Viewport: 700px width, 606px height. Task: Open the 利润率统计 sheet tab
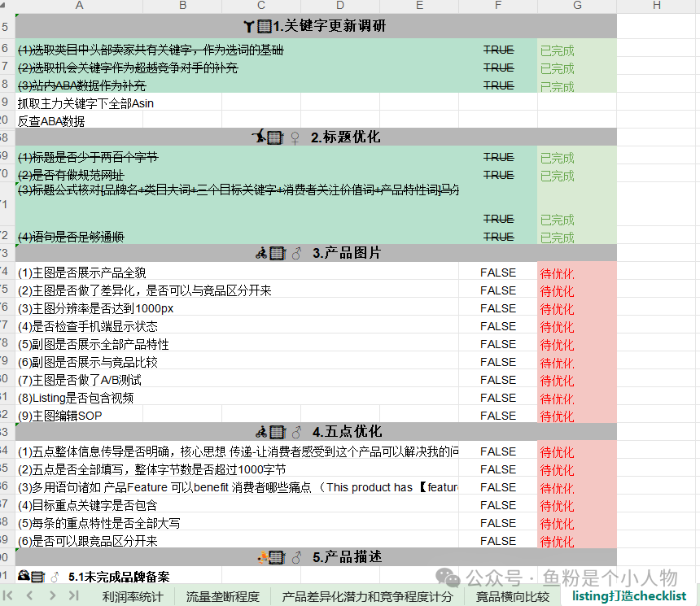click(x=133, y=596)
